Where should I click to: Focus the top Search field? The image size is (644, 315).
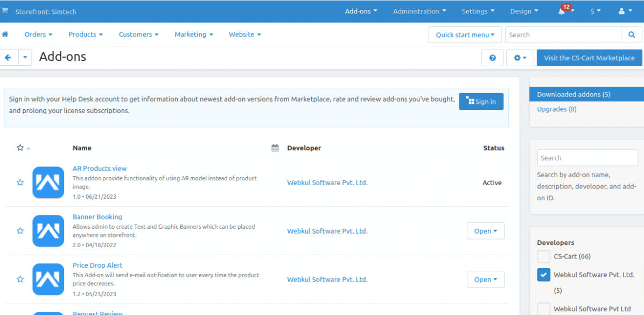point(563,35)
